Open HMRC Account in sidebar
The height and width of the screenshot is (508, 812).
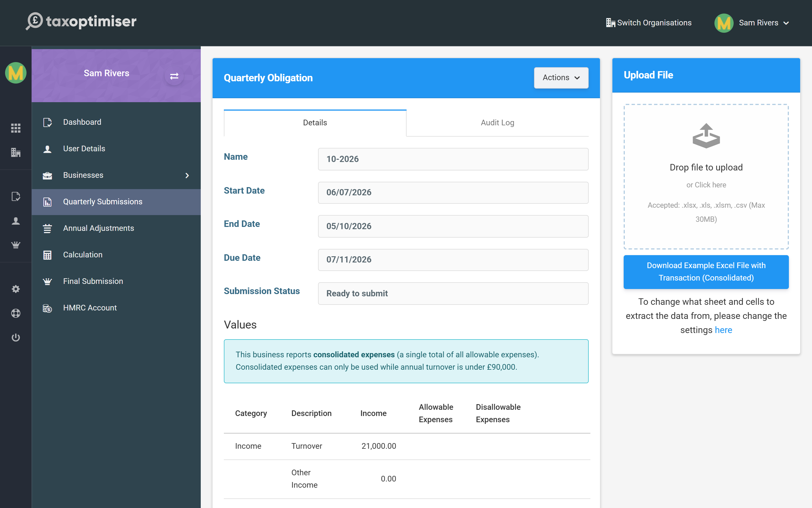(x=116, y=308)
